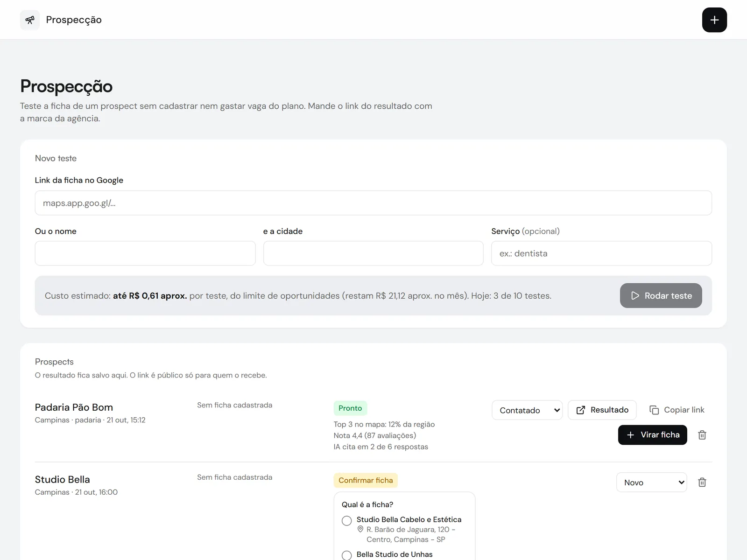Click the Padaria Pão Bom prospect name
Screen dimensions: 747x560
[74, 407]
